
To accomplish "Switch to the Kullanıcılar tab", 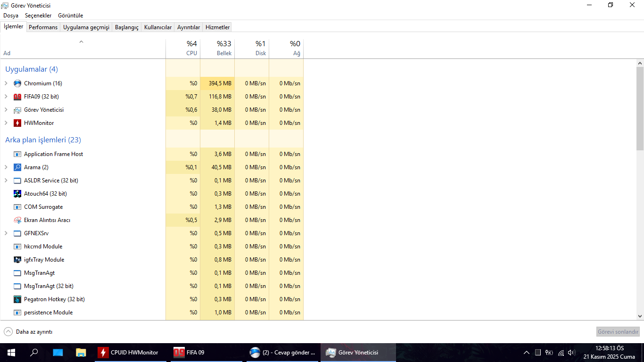I will (x=158, y=27).
